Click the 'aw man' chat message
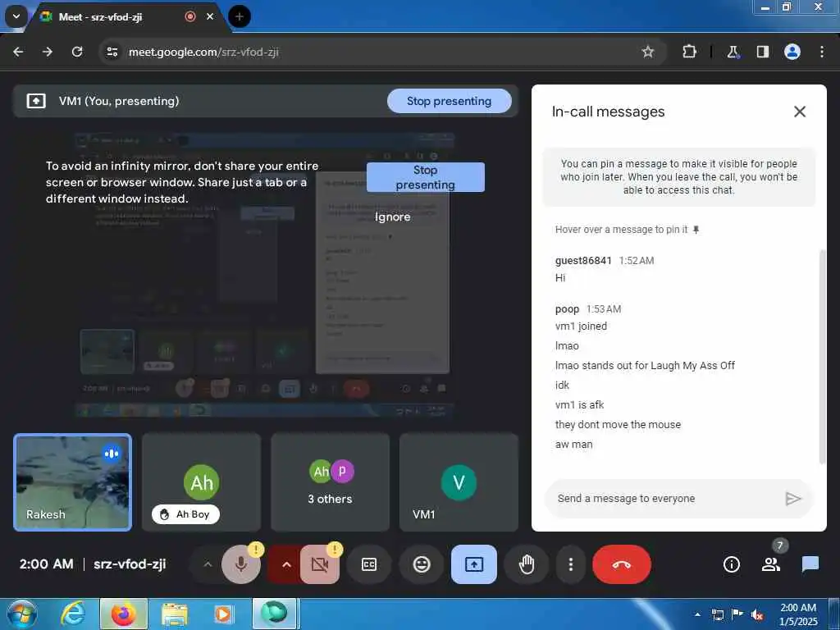 click(573, 444)
